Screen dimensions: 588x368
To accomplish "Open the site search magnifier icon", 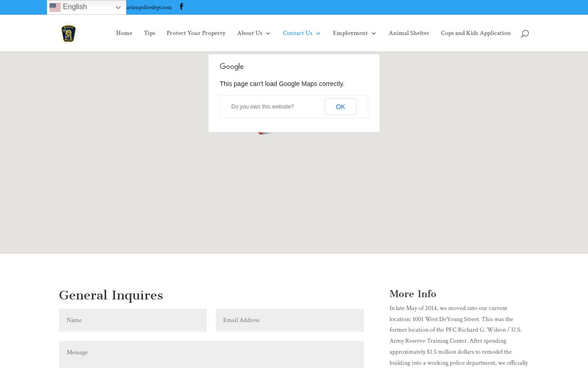I will coord(525,34).
